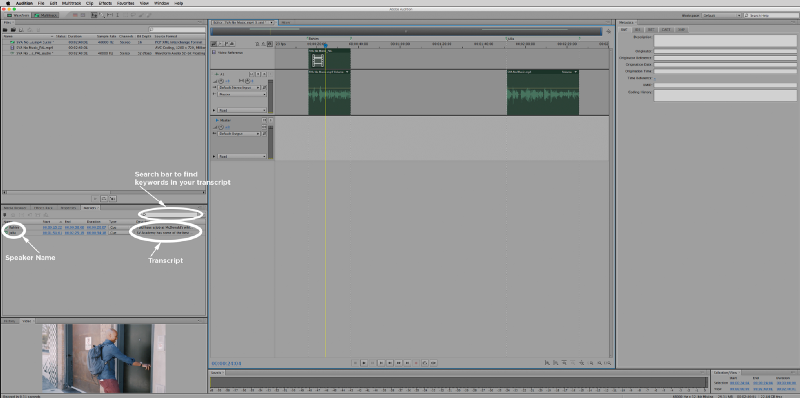Viewport: 800px width, 398px height.
Task: Click the Pause button in the transport bar
Action: click(372, 363)
